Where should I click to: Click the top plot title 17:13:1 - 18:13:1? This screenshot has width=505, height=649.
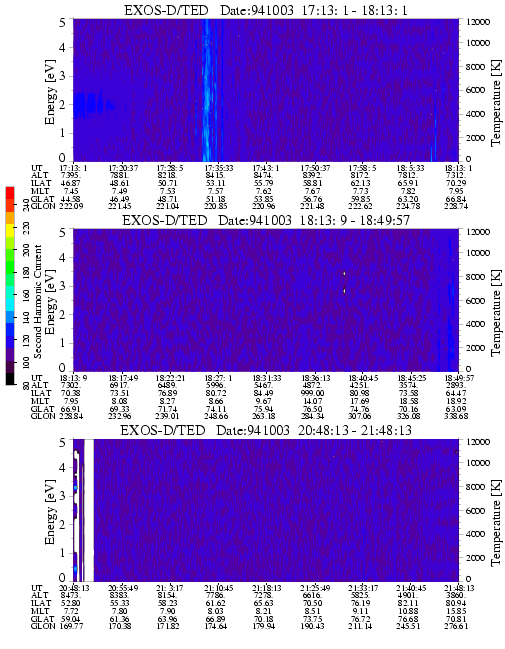pos(266,10)
